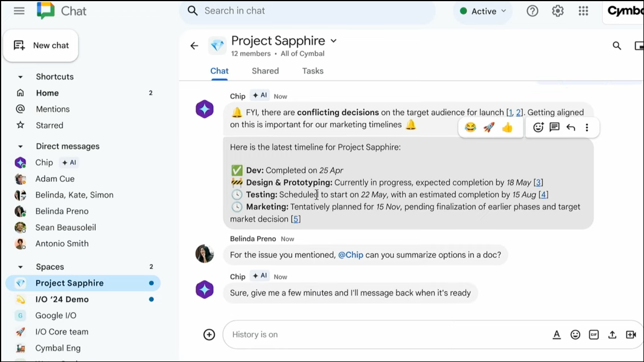
Task: Search within Project Sapphire space
Action: (x=617, y=45)
